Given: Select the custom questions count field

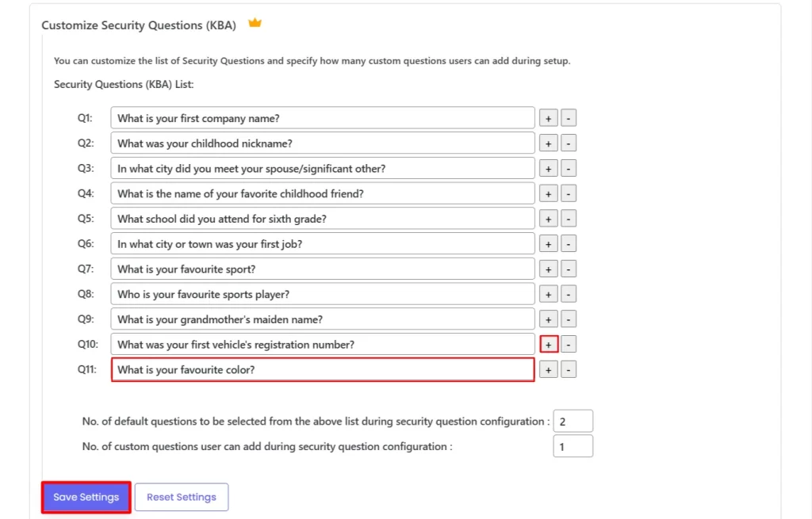Looking at the screenshot, I should (573, 446).
